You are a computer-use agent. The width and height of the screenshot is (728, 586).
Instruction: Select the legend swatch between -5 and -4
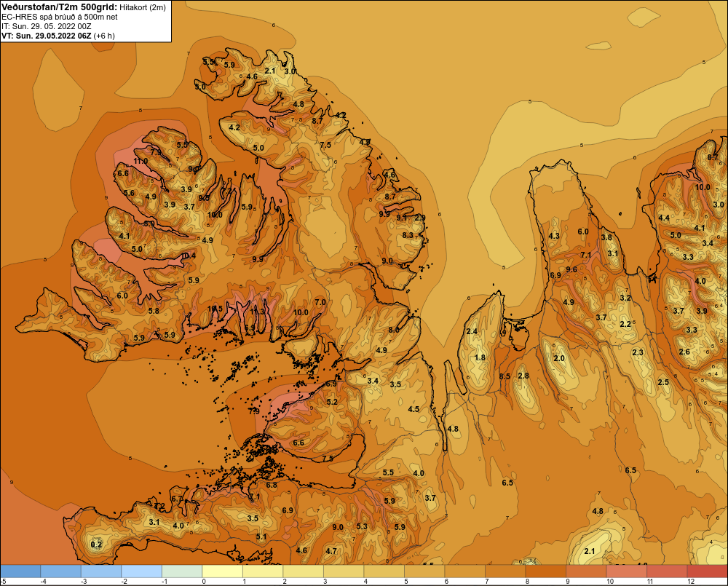(x=20, y=571)
